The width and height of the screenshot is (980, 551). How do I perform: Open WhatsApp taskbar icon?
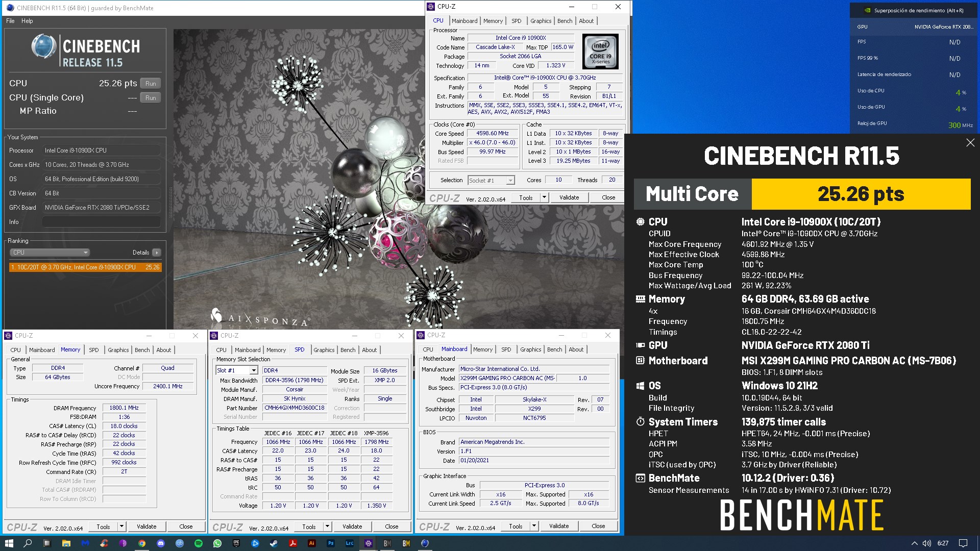coord(217,543)
